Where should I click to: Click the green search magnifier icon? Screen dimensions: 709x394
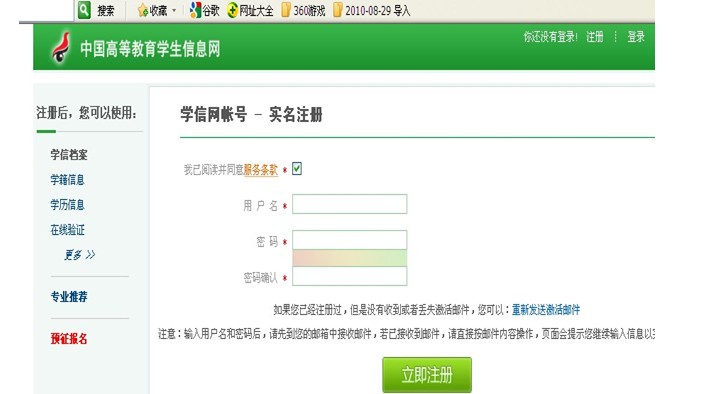(x=84, y=10)
